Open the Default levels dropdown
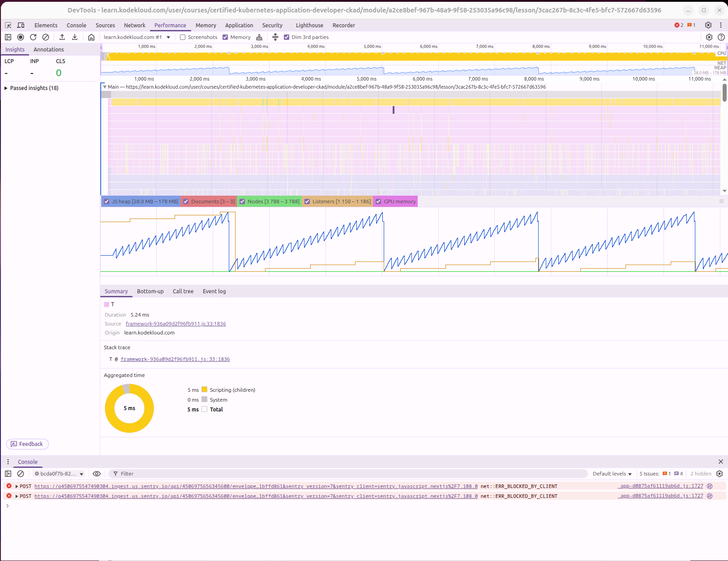The image size is (728, 561). pyautogui.click(x=612, y=474)
